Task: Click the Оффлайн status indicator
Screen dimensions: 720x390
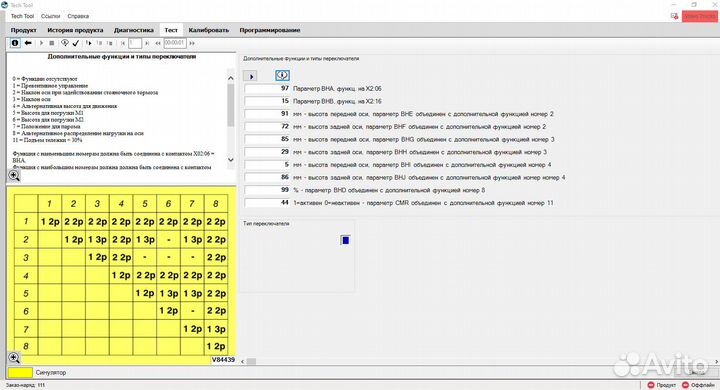Action: (698, 385)
